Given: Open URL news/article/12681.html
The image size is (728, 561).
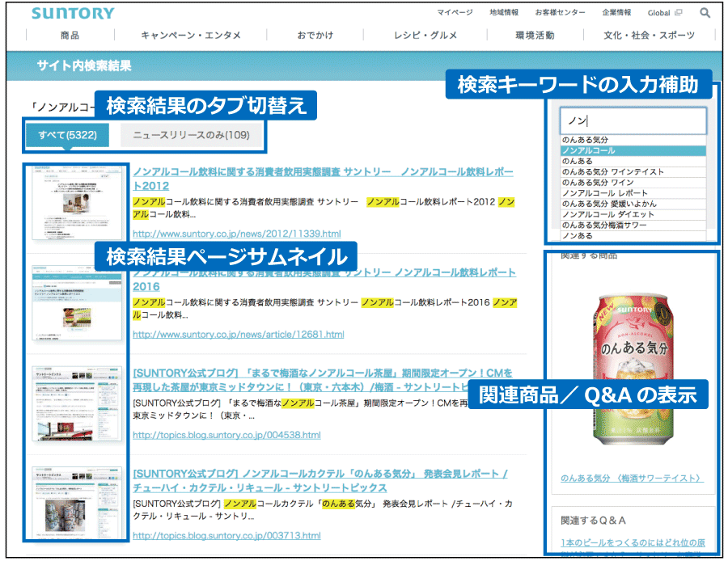Looking at the screenshot, I should (238, 335).
